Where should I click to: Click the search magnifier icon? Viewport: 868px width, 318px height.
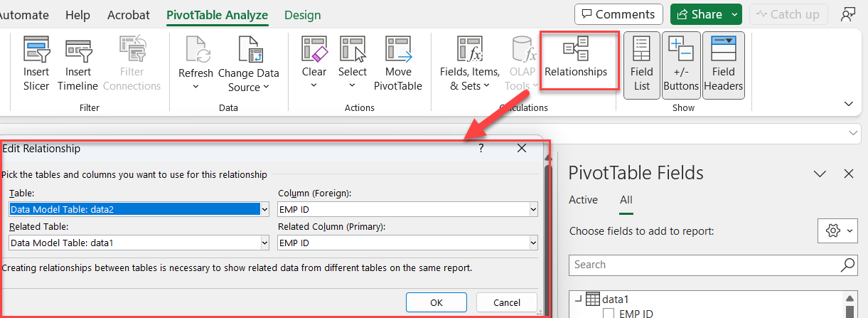point(848,265)
